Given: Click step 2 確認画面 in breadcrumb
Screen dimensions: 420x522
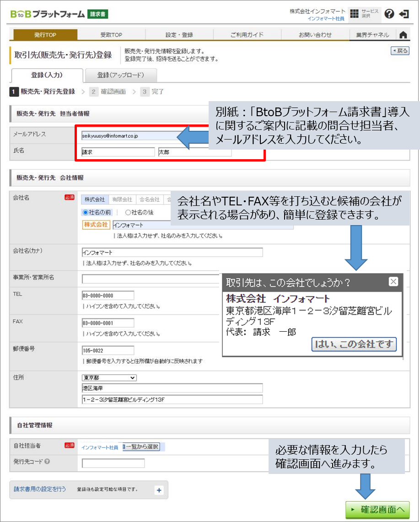Looking at the screenshot, I should [x=108, y=91].
